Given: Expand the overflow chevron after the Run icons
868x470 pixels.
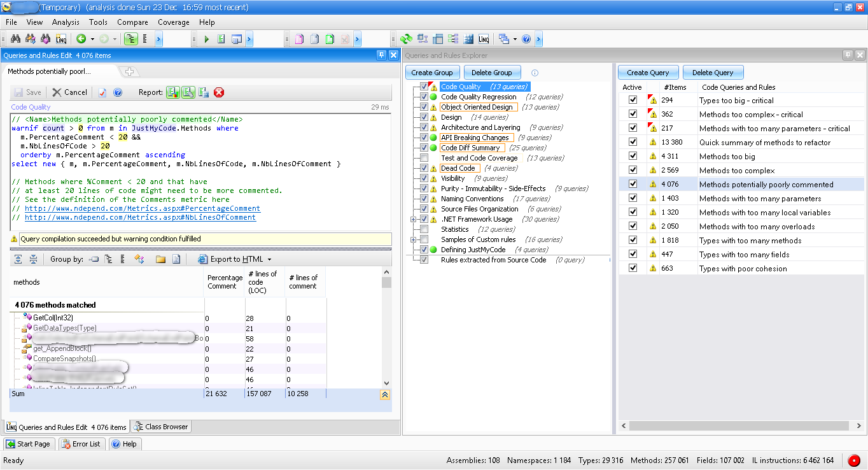Looking at the screenshot, I should (x=249, y=39).
